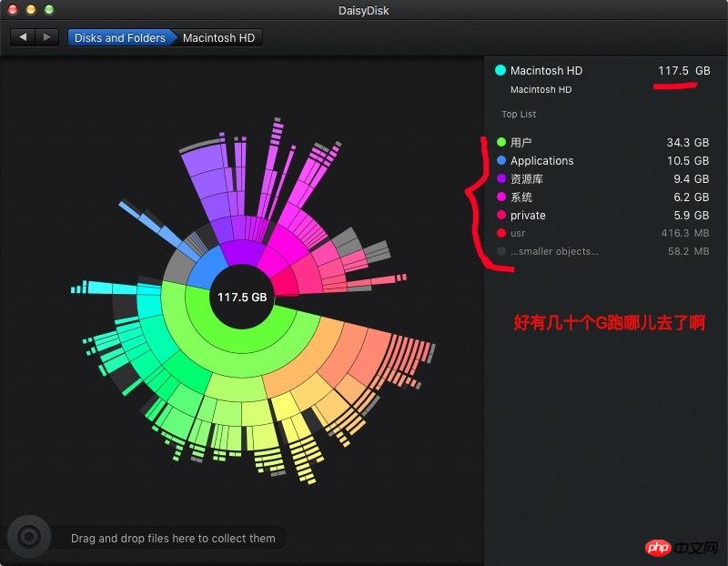Minimize the DaisyDisk window
The width and height of the screenshot is (728, 566).
click(x=31, y=9)
